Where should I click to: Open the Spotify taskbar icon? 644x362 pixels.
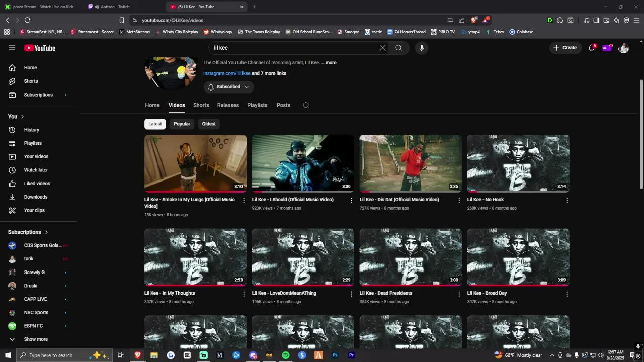(286, 355)
